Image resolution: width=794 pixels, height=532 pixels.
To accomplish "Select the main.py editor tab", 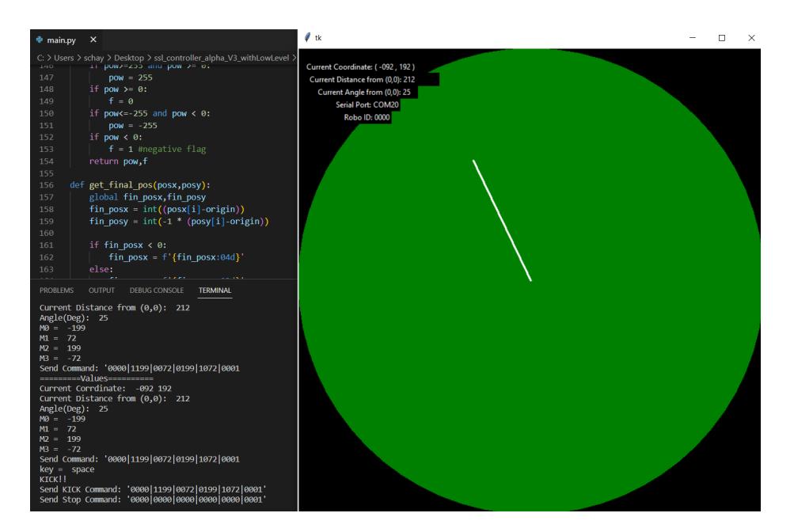I will coord(67,40).
